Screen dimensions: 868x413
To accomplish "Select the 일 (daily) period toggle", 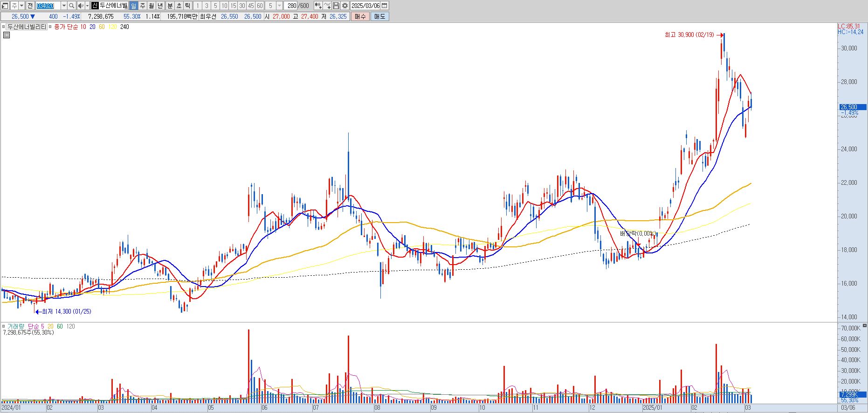I will pyautogui.click(x=133, y=6).
